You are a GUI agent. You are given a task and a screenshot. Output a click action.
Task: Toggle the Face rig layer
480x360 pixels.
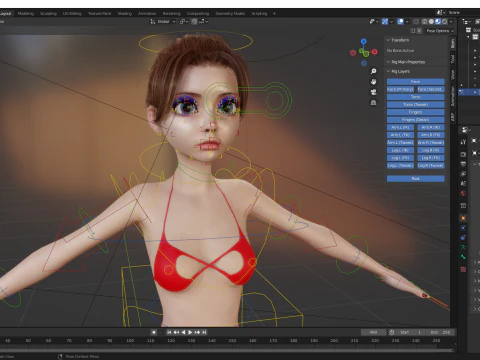[x=415, y=82]
